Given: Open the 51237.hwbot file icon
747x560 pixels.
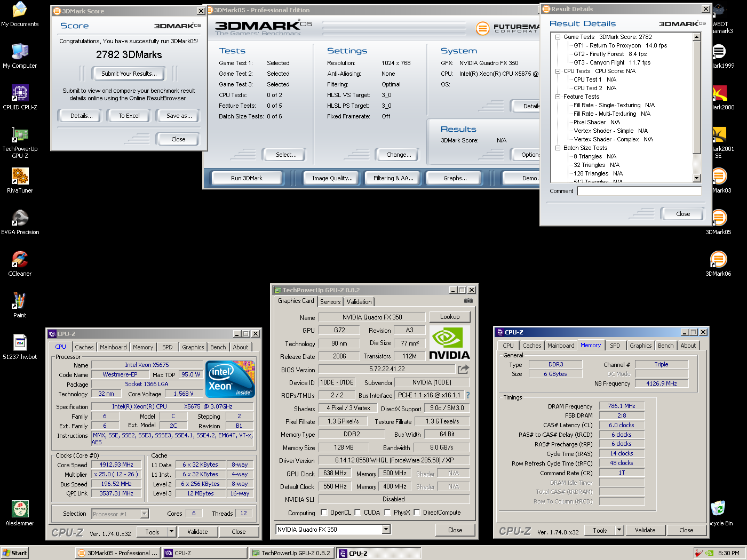Looking at the screenshot, I should (20, 347).
